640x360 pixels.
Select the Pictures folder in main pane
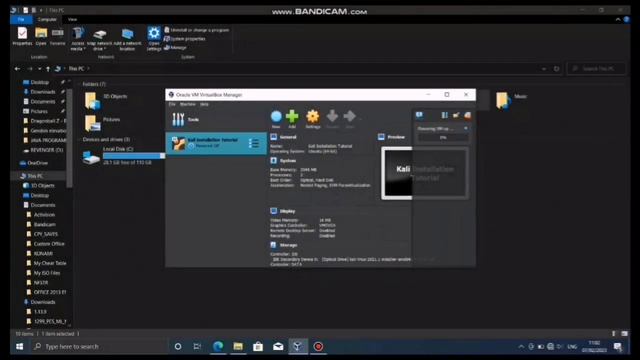tap(102, 123)
